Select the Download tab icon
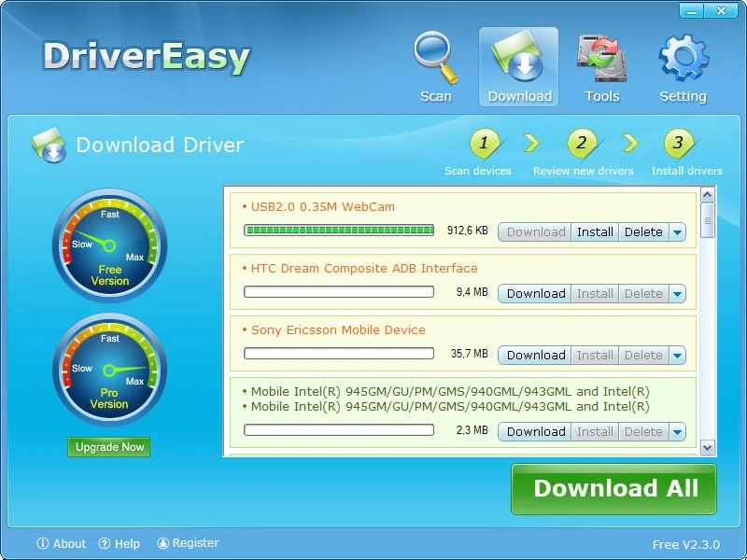 (518, 58)
